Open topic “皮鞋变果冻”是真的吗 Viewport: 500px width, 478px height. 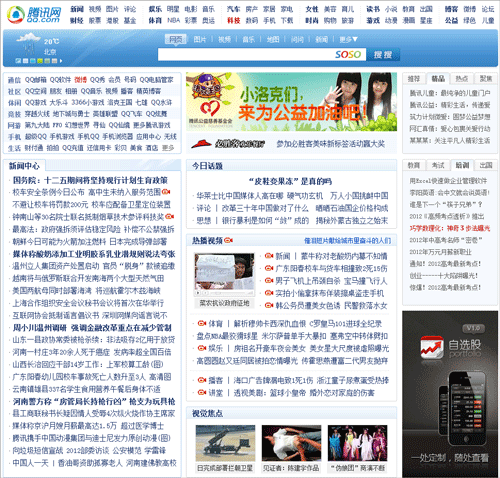pyautogui.click(x=290, y=181)
